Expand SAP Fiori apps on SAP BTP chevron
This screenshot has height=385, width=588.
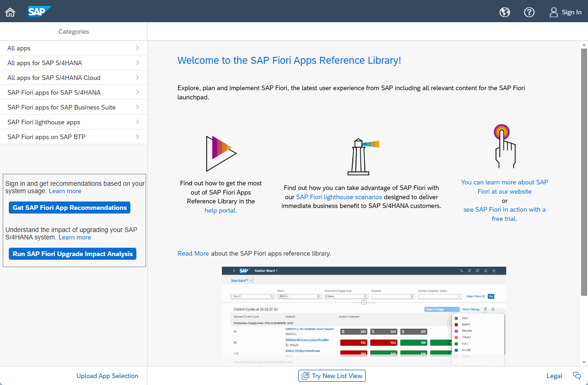(x=137, y=137)
